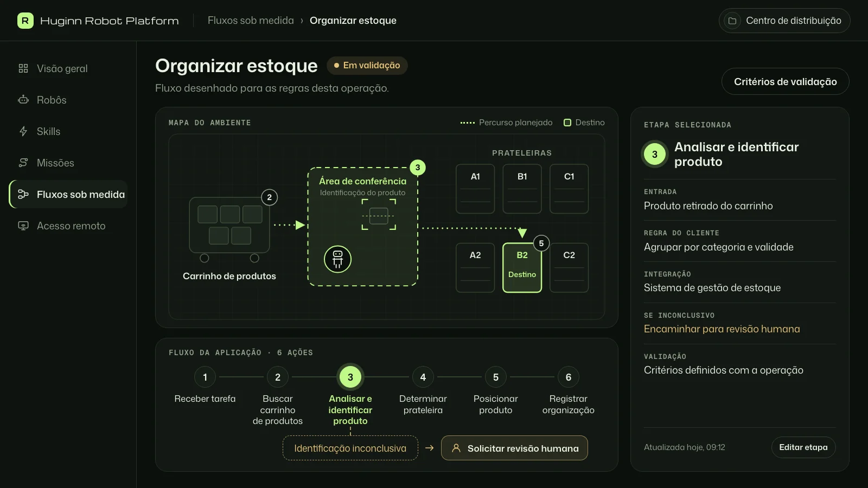Click the Missões route icon
Image resolution: width=868 pixels, height=488 pixels.
23,163
